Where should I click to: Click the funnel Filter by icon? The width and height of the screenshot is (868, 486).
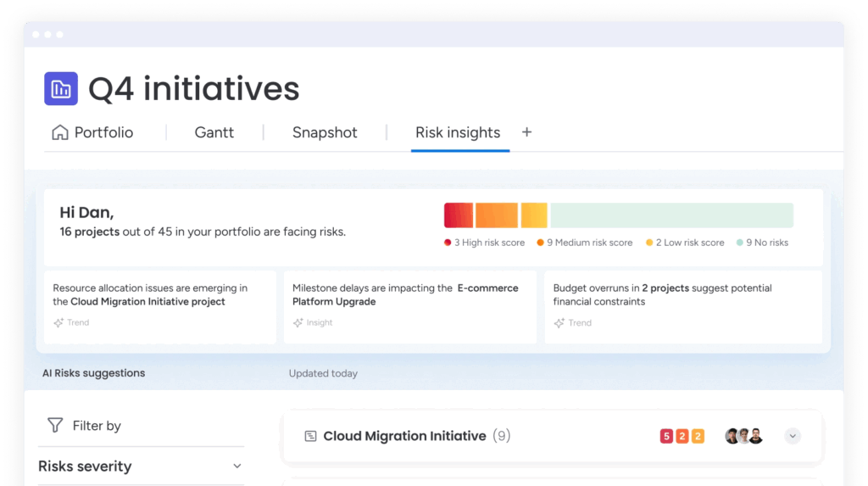click(55, 425)
